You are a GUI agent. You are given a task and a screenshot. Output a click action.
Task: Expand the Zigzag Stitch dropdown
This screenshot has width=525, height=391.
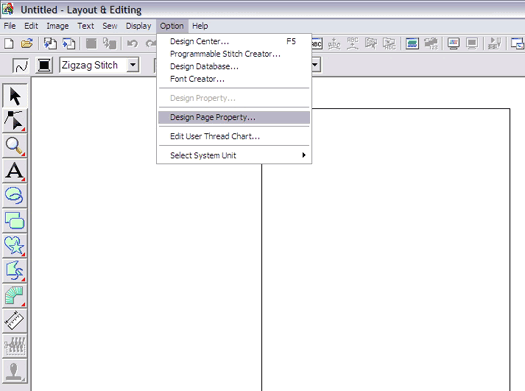tap(133, 65)
